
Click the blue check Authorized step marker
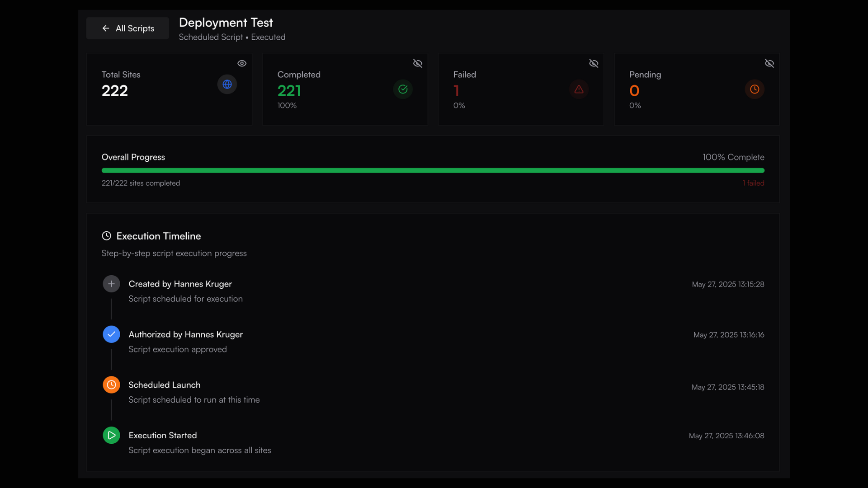click(x=111, y=334)
